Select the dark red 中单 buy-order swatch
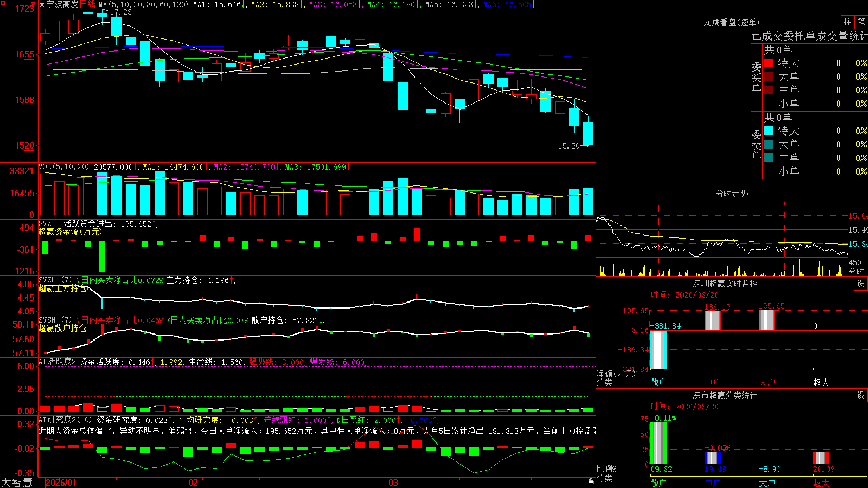The width and height of the screenshot is (868, 488). tap(768, 90)
